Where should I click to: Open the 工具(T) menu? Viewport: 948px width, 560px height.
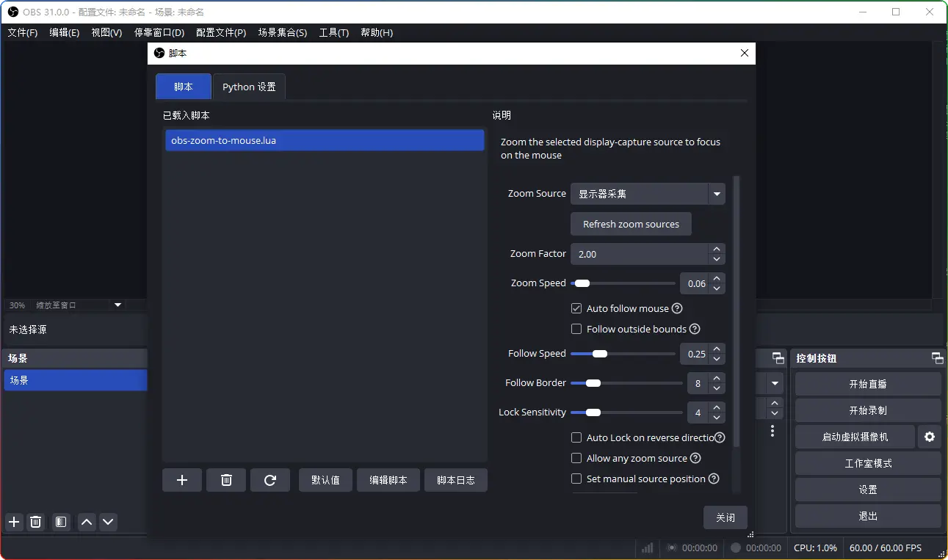[x=333, y=33]
